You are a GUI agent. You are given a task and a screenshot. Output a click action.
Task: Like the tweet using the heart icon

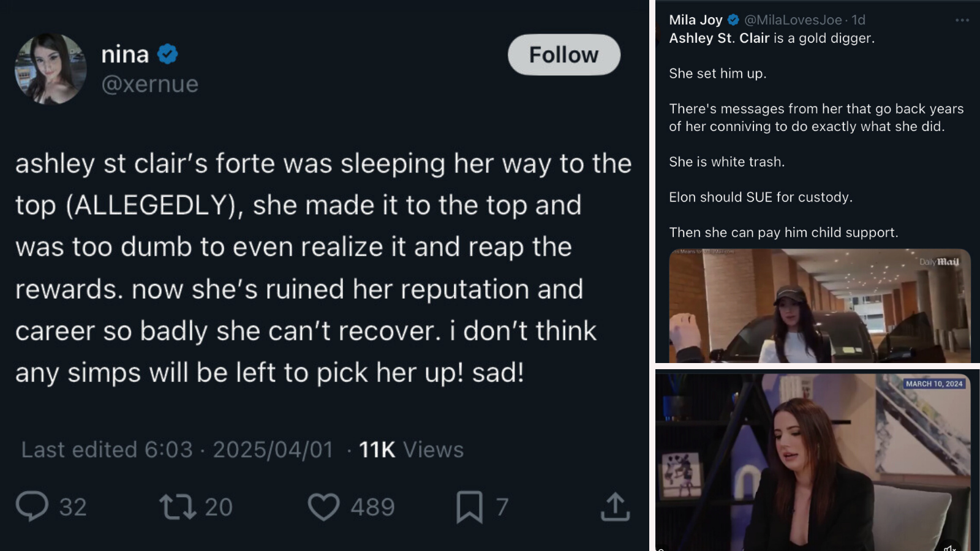coord(323,506)
